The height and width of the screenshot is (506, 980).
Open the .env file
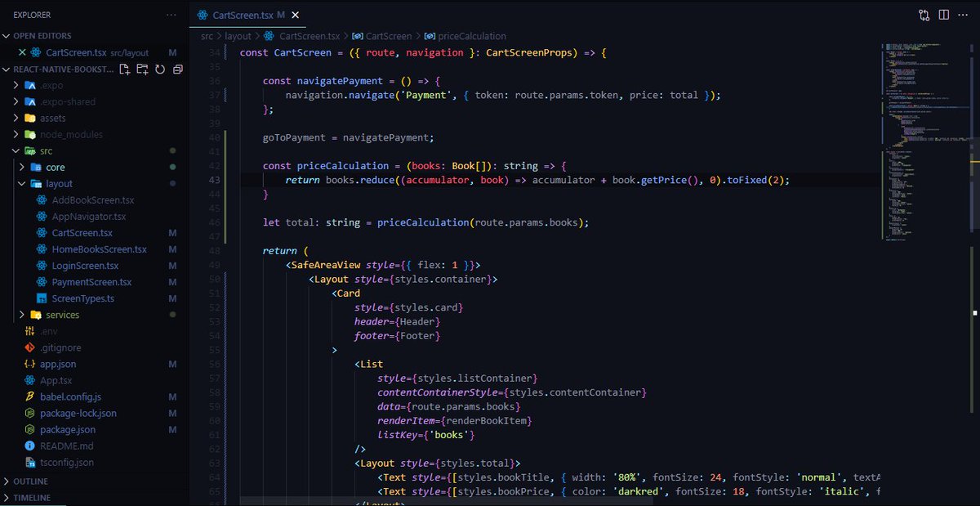click(94, 331)
